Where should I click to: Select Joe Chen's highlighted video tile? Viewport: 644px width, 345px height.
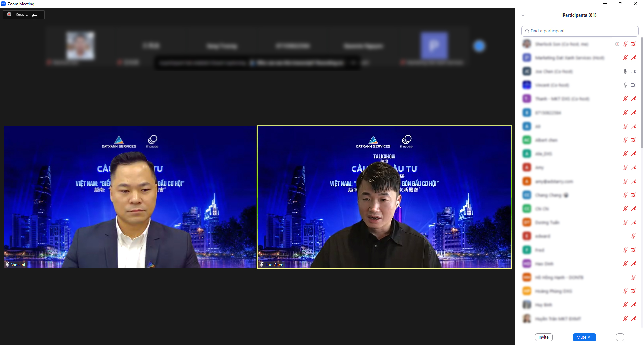pyautogui.click(x=384, y=197)
